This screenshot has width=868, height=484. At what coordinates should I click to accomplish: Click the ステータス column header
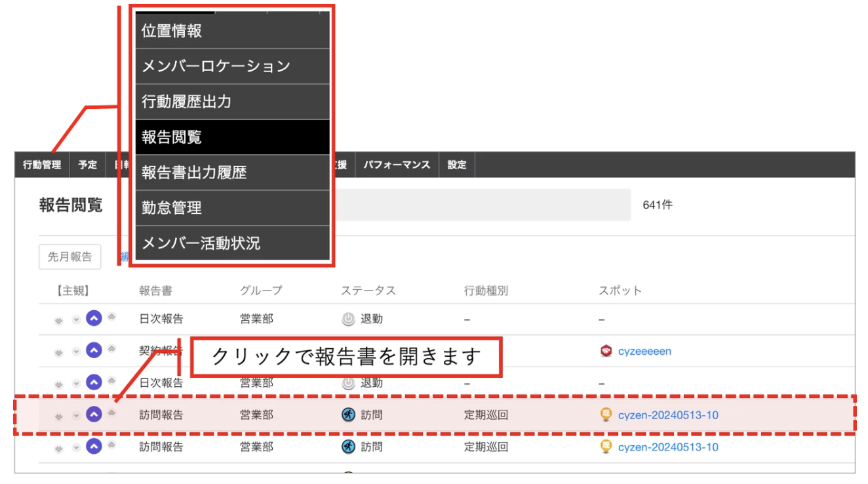368,290
